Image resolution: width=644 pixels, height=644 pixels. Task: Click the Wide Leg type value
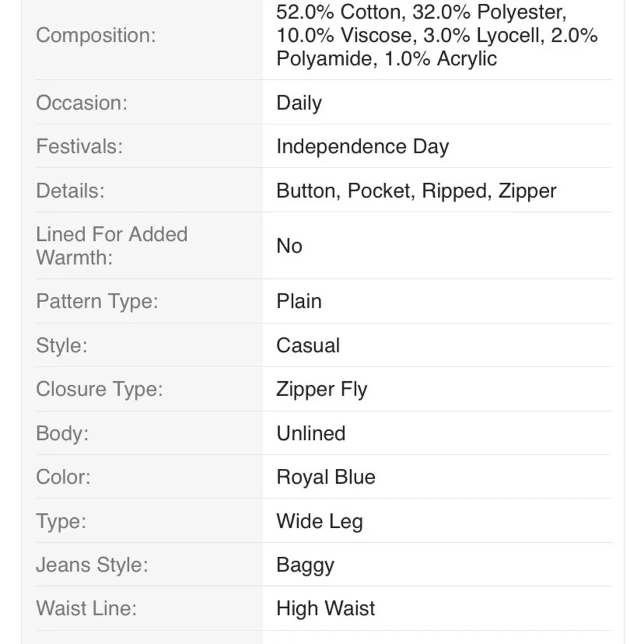tap(319, 521)
